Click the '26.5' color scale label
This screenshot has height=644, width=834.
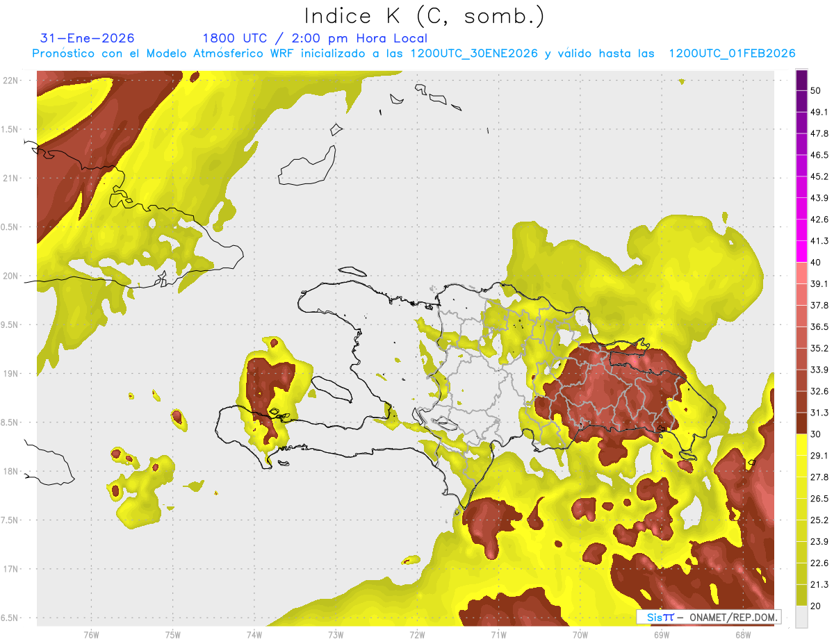(x=819, y=499)
